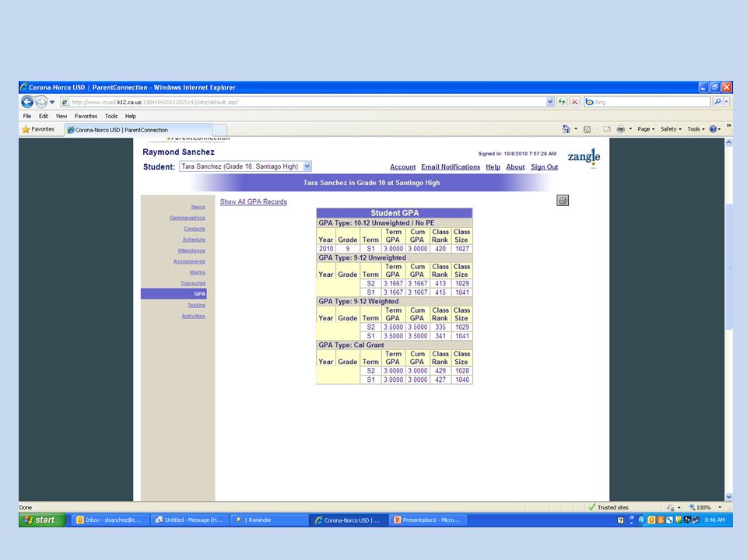Open the Schedule sidebar link
The image size is (747, 560).
point(194,240)
